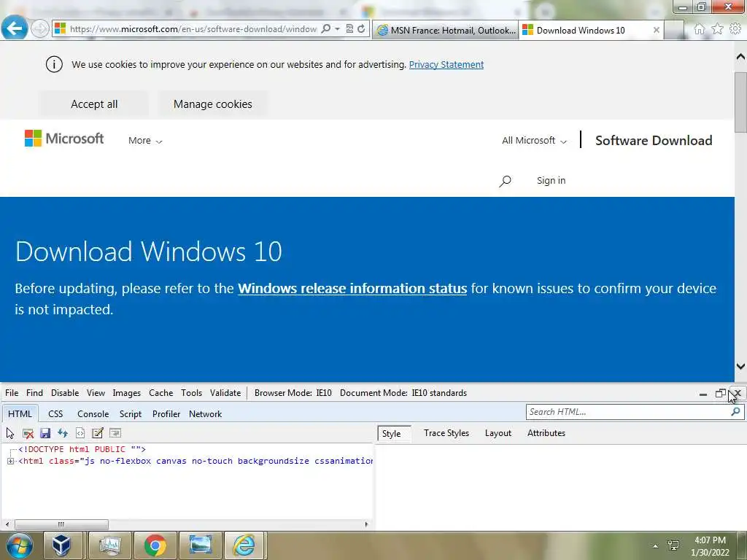747x560 pixels.
Task: Click the Save HTML disk icon
Action: point(45,433)
